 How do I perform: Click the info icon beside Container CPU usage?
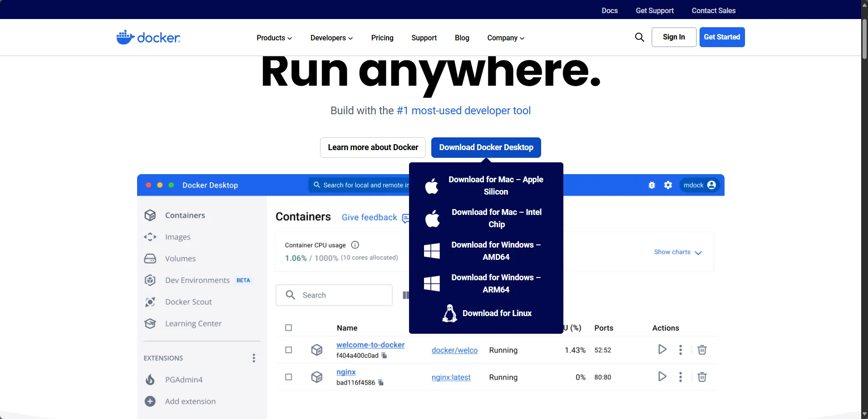(355, 245)
